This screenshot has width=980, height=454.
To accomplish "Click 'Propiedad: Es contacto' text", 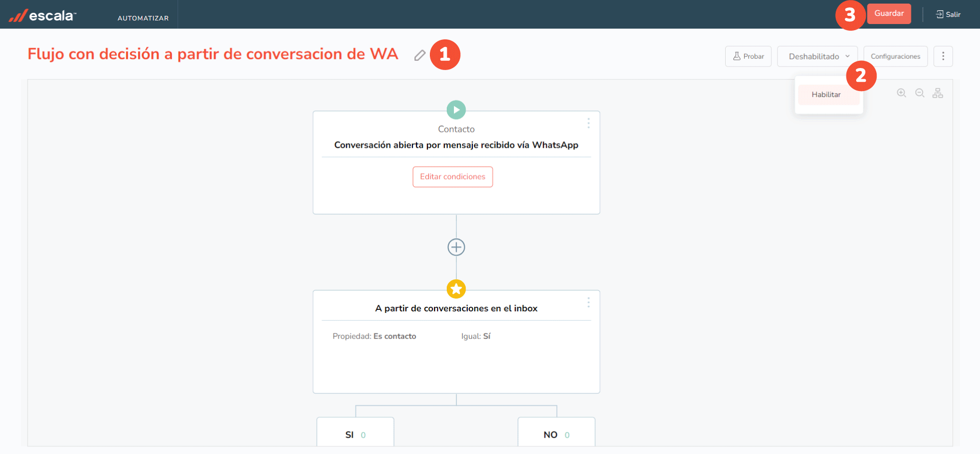I will [374, 336].
